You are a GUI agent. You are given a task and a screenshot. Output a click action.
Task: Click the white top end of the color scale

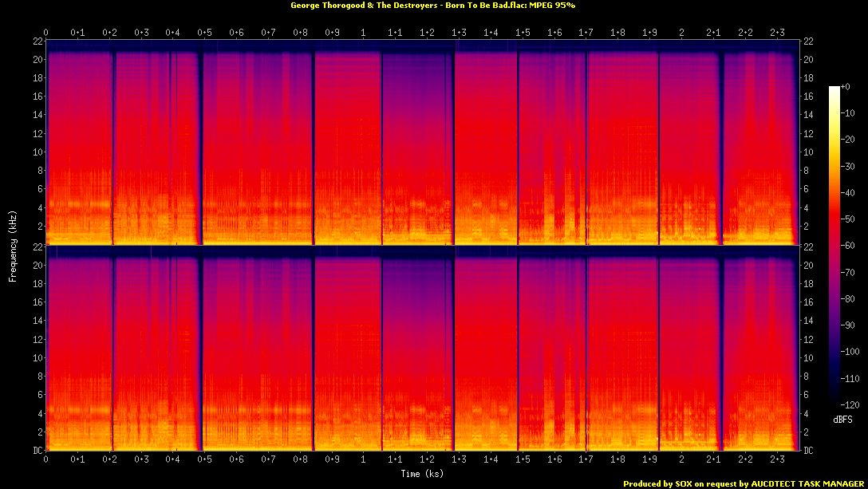tap(834, 88)
